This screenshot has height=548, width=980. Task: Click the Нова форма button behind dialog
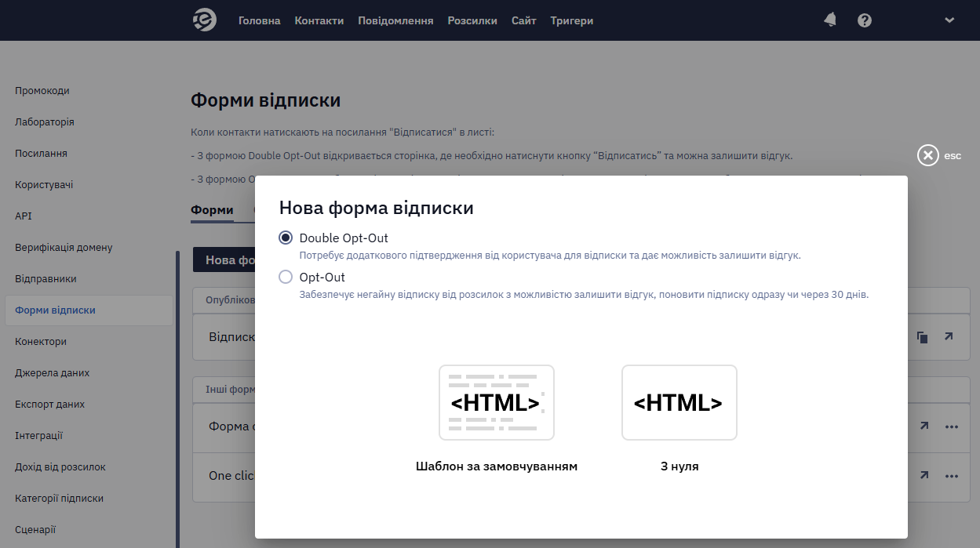[x=224, y=259]
